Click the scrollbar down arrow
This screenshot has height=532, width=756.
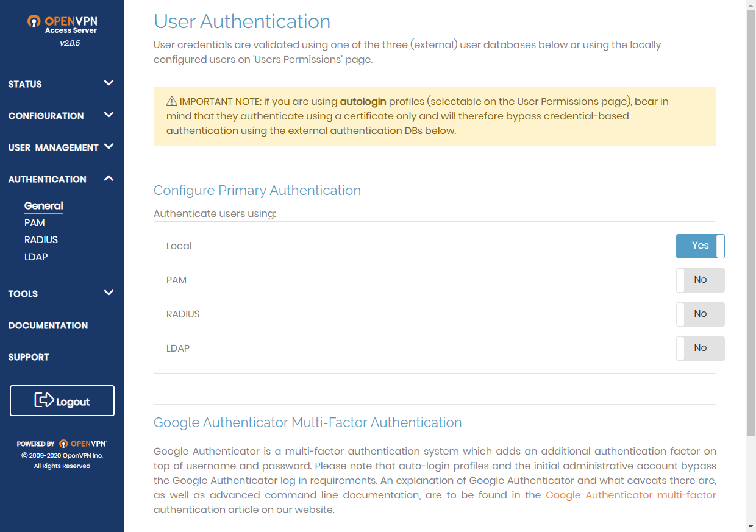pyautogui.click(x=751, y=527)
